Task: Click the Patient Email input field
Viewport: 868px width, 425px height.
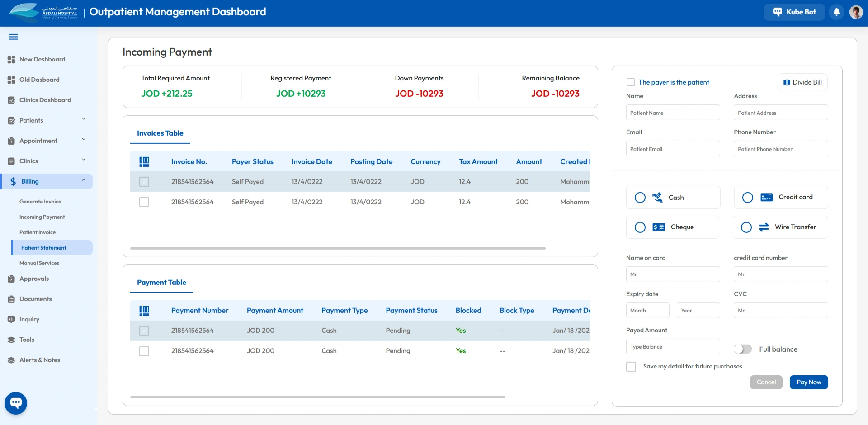Action: click(672, 149)
